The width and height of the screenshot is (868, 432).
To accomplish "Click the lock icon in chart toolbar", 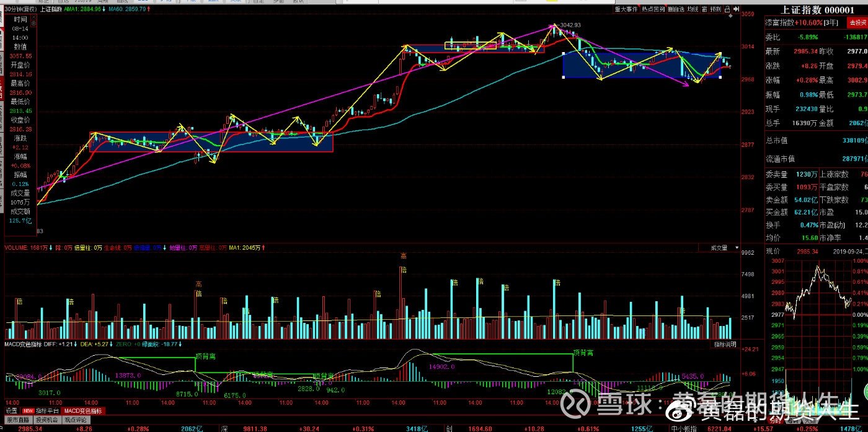I will (727, 9).
